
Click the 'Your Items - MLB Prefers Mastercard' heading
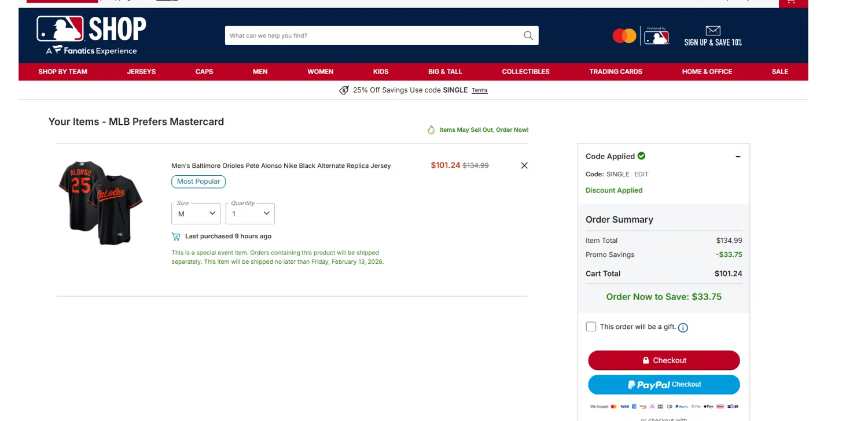(x=136, y=121)
